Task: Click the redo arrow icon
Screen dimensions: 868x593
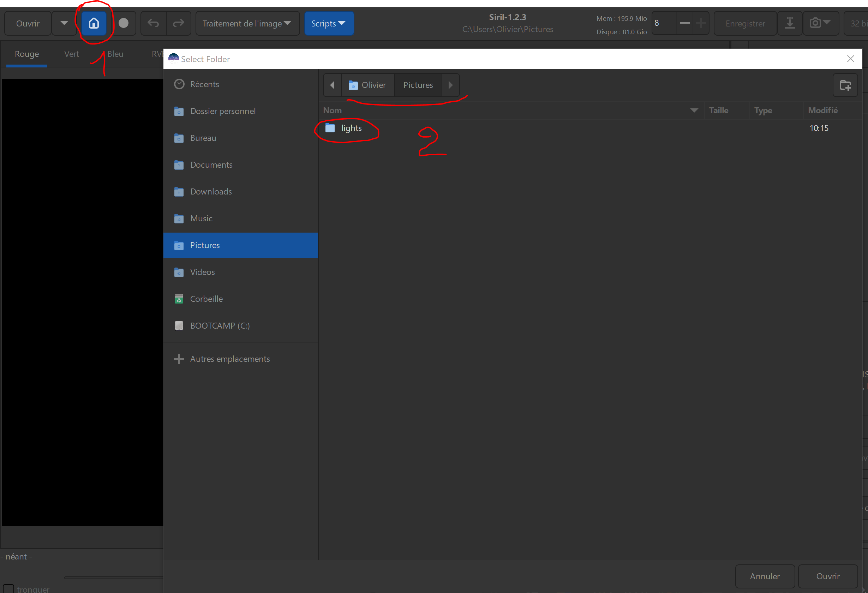Action: click(x=179, y=23)
